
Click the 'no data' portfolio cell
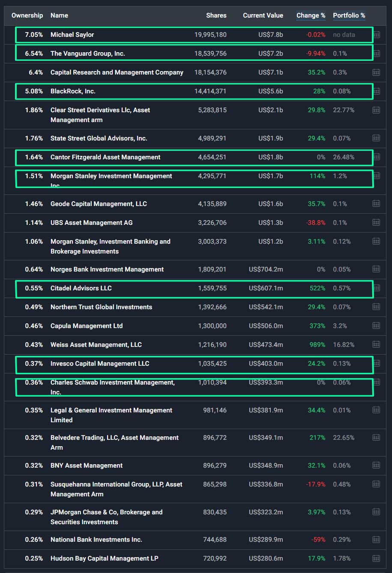point(344,35)
